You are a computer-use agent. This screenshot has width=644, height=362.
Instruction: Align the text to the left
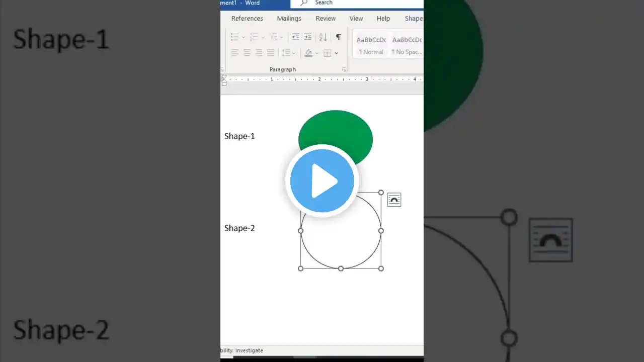(234, 53)
